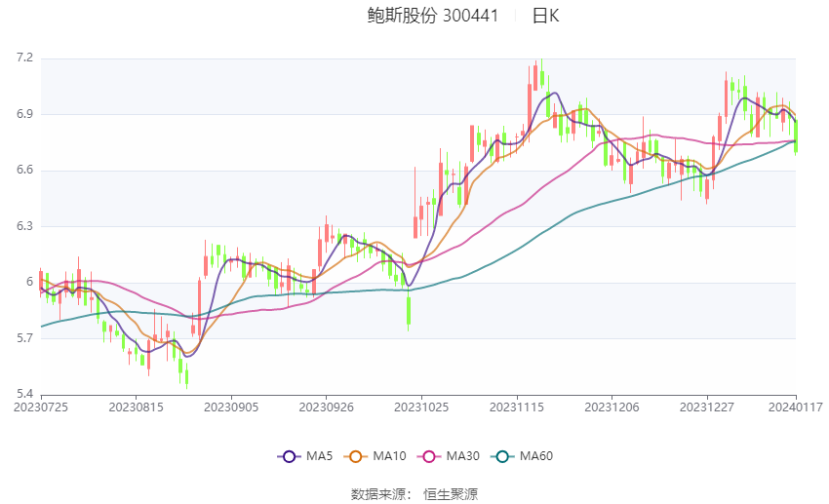829x504 pixels.
Task: Hide the MA10 line via its label
Action: [x=390, y=456]
